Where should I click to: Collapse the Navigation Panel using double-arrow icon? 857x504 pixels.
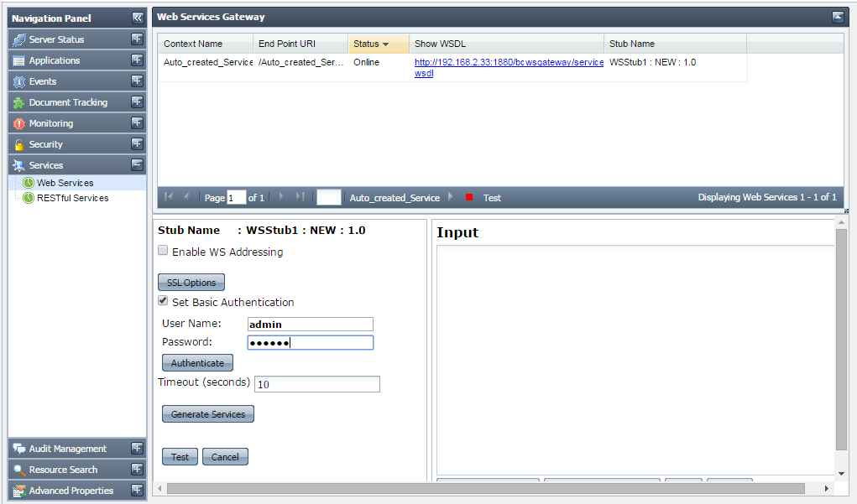[x=138, y=18]
